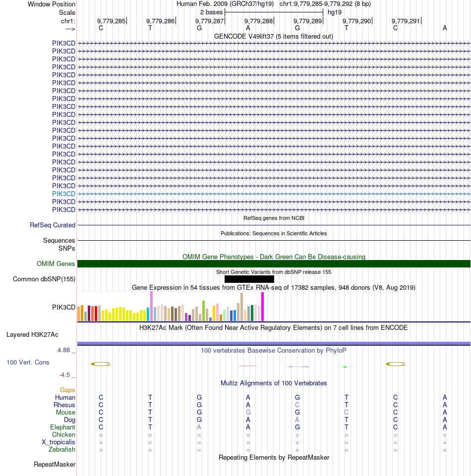471x476 pixels.
Task: Open the RefSeq Curated track label
Action: point(52,225)
